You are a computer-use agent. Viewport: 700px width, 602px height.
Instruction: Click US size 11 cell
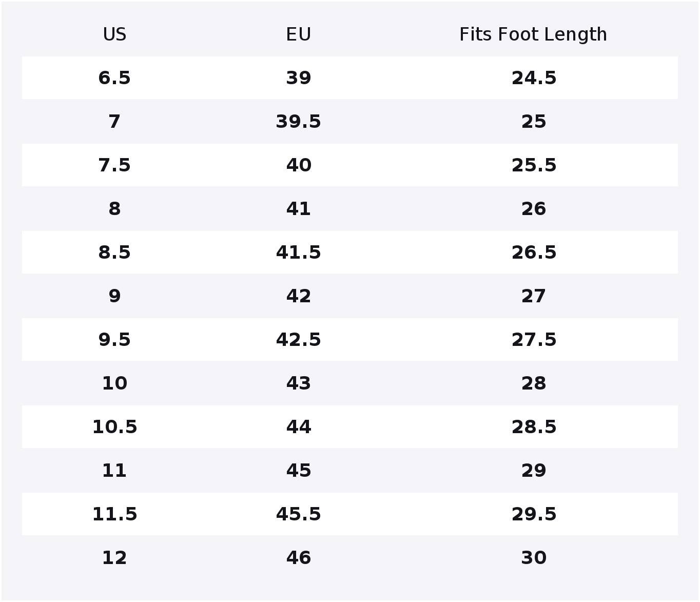click(x=114, y=471)
